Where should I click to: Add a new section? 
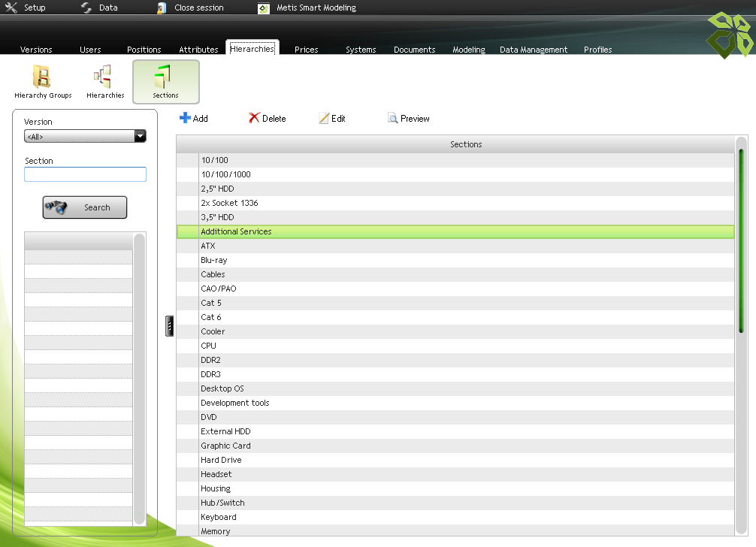[x=194, y=119]
